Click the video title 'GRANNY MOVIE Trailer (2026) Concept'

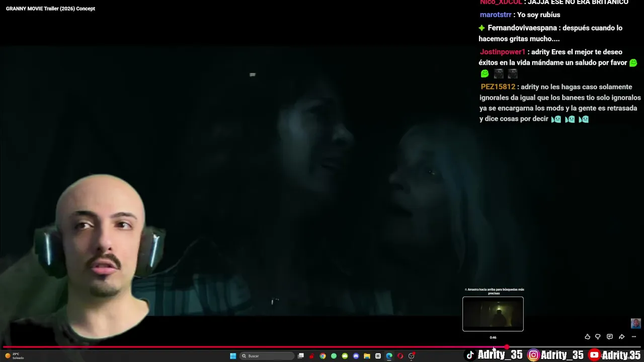pos(50,9)
